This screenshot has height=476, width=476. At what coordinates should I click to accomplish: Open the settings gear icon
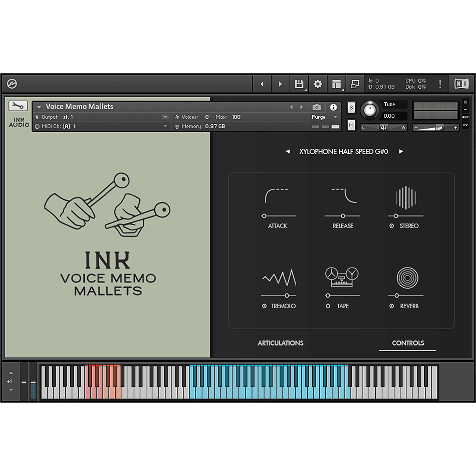[318, 84]
